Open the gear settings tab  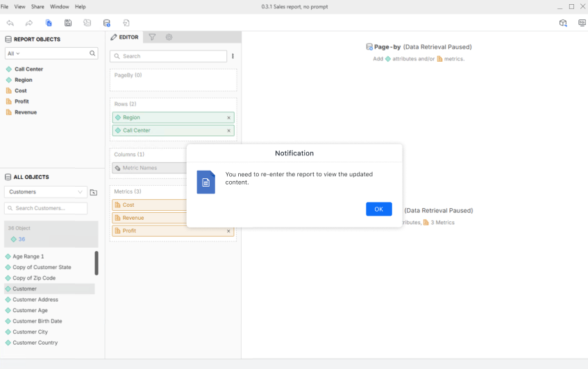(x=169, y=37)
